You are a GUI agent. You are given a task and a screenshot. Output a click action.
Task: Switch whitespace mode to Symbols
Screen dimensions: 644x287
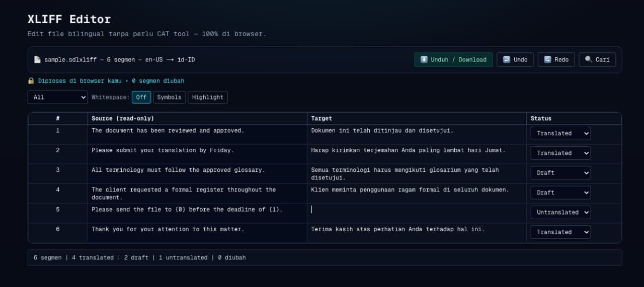[x=169, y=97]
